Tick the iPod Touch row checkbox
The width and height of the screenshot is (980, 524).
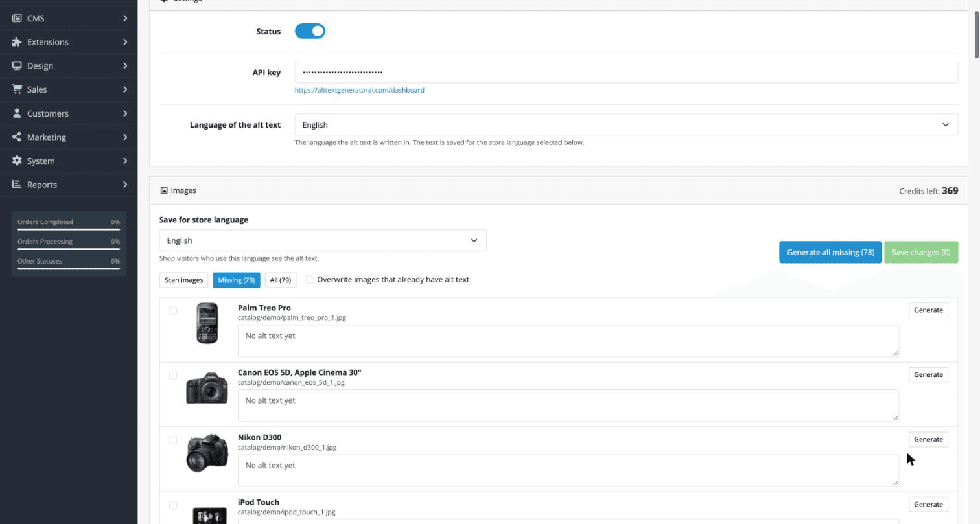click(x=173, y=505)
